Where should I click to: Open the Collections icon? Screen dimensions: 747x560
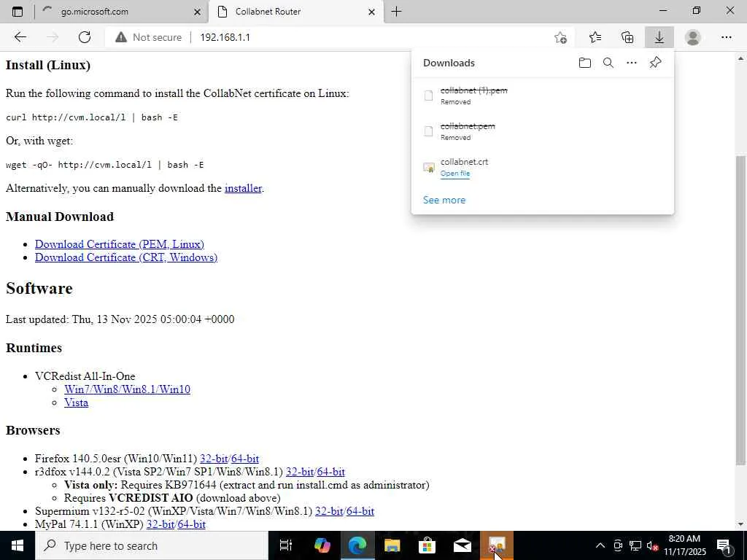[627, 37]
